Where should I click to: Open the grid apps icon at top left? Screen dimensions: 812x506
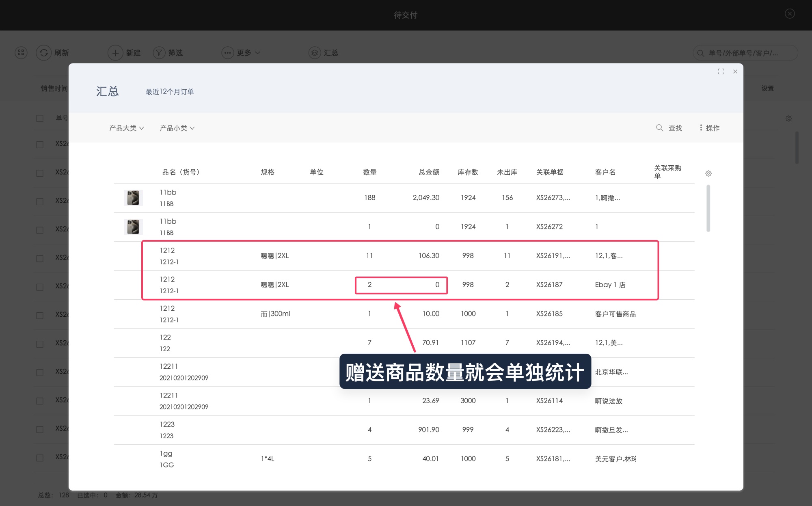point(21,53)
